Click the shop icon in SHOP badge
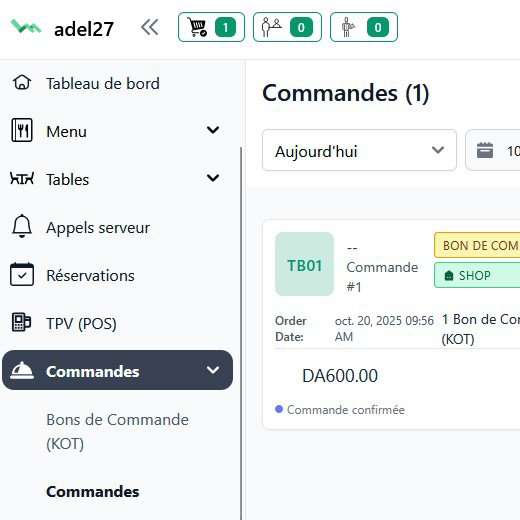 [x=449, y=276]
